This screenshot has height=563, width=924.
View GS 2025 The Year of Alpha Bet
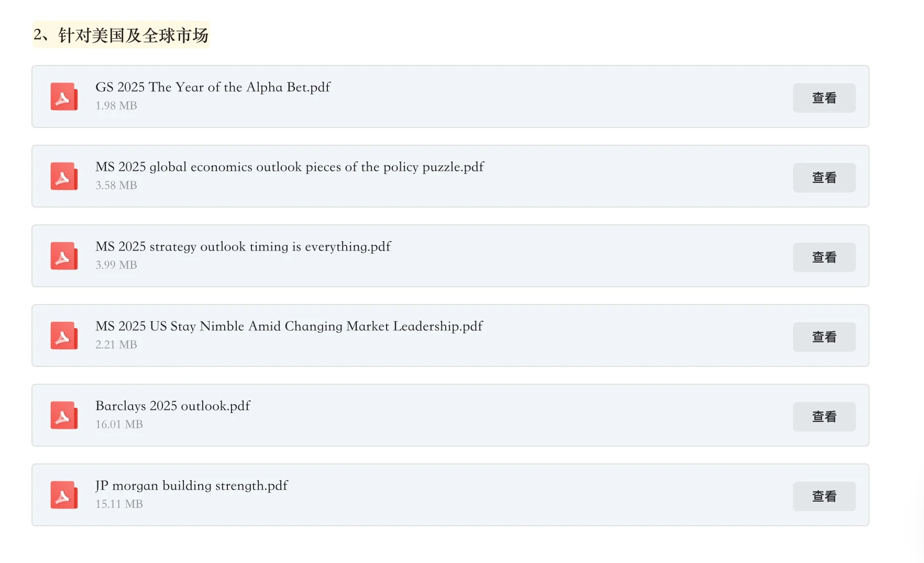click(824, 98)
